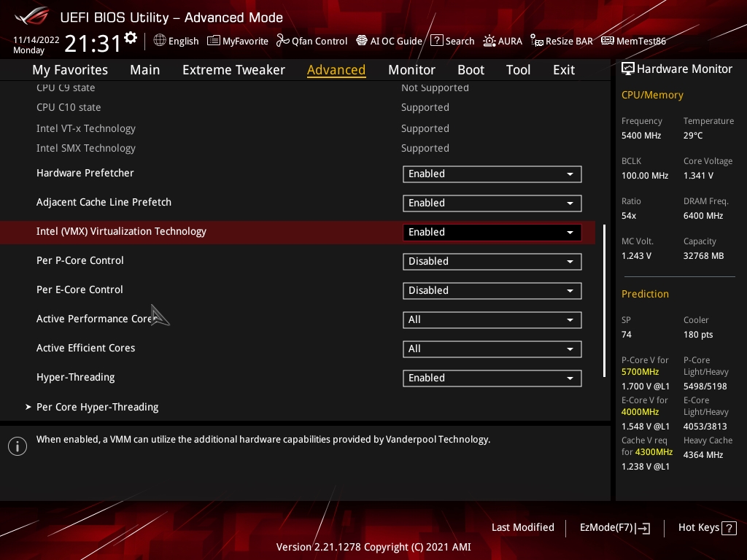Switch to the Main tab
747x560 pixels.
(x=145, y=70)
